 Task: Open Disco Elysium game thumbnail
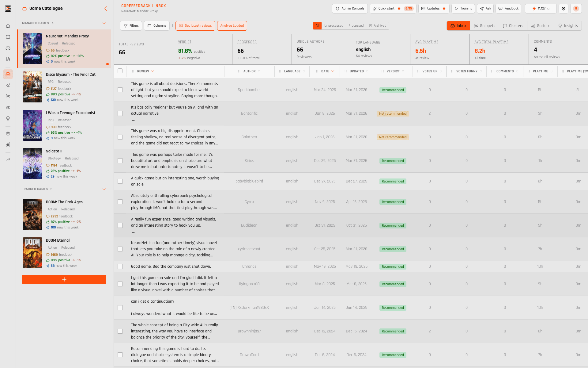pyautogui.click(x=32, y=87)
